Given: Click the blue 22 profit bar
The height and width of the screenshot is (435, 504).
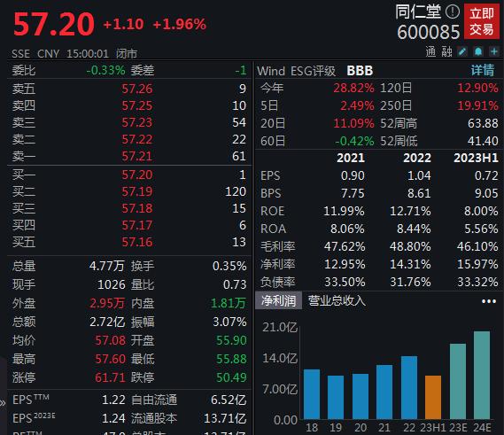Looking at the screenshot, I should (409, 387).
